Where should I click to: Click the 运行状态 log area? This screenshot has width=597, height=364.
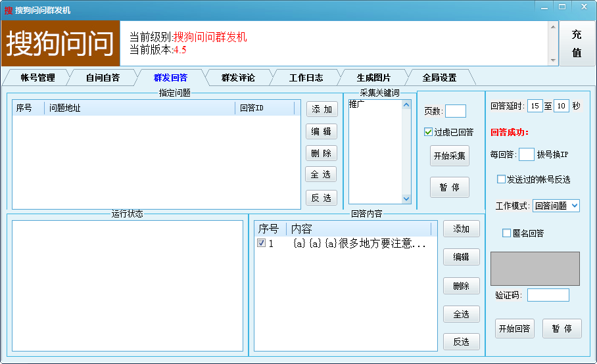pyautogui.click(x=128, y=286)
